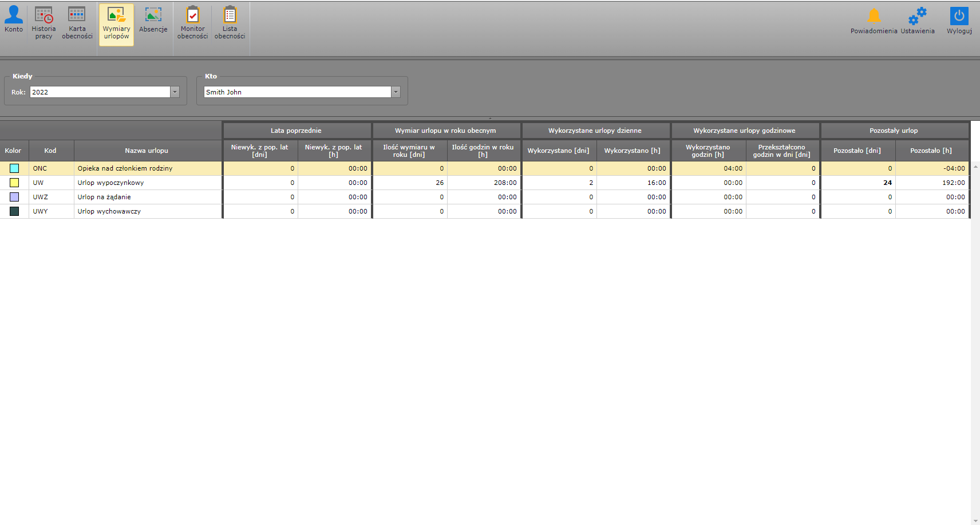Click the Smith John employee field
The image size is (980, 525).
point(297,92)
